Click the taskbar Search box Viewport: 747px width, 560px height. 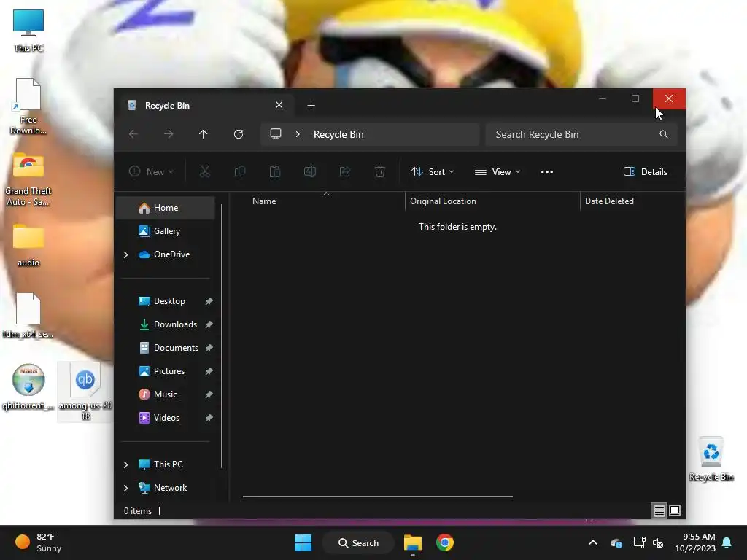click(358, 542)
